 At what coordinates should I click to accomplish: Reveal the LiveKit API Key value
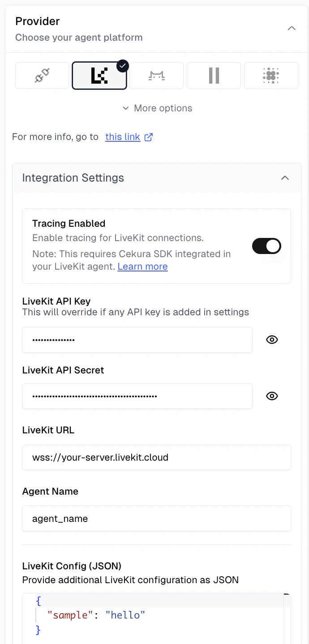pos(272,339)
